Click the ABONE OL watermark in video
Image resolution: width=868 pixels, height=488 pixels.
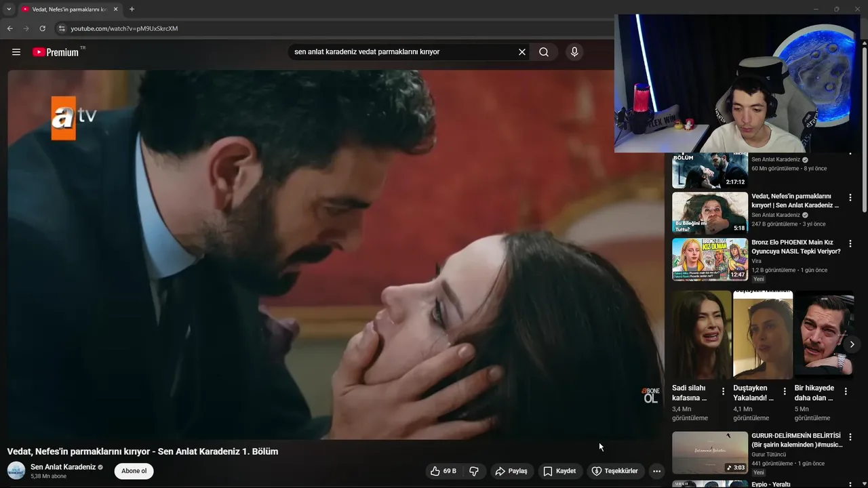650,396
